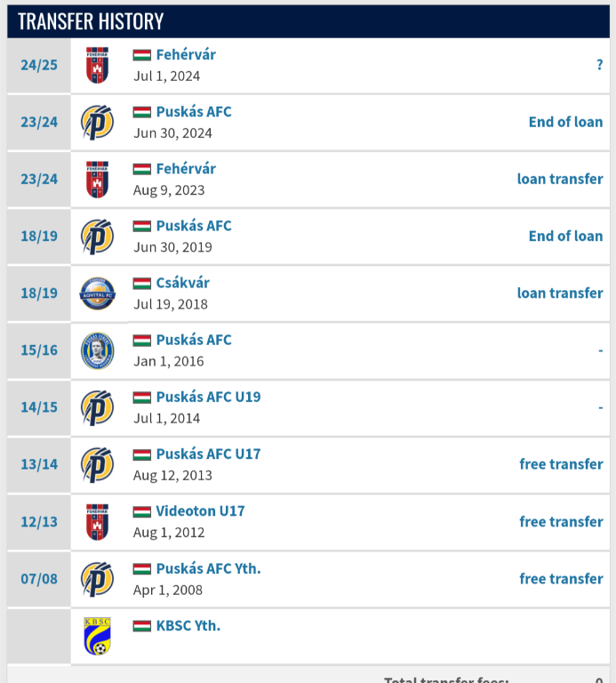Click the Csákvár Aqvital FC club badge
616x683 pixels.
(x=97, y=293)
